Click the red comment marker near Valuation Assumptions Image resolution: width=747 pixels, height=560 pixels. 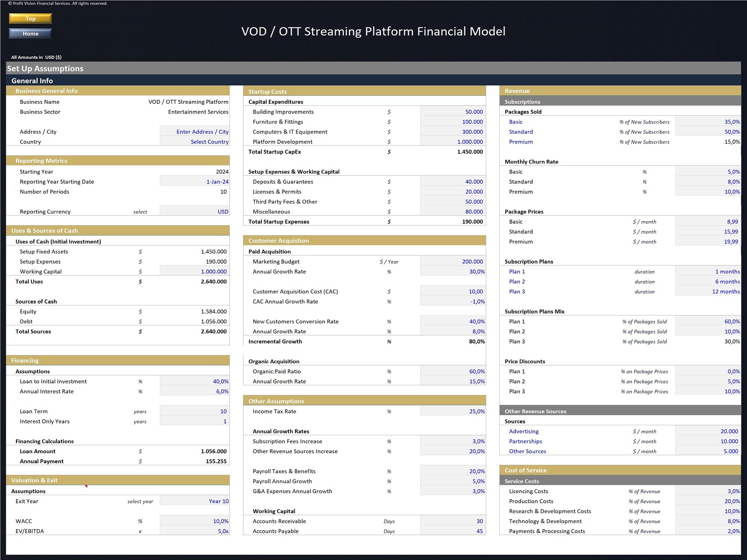pos(86,486)
